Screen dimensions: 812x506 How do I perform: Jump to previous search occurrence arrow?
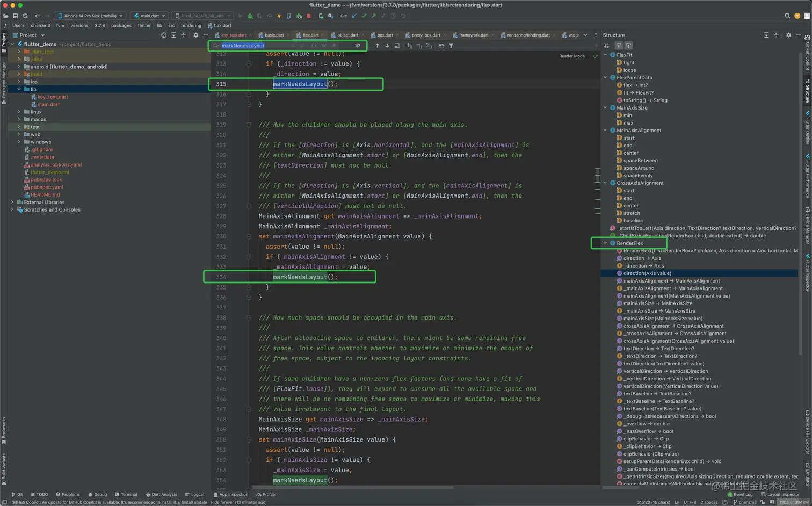(378, 46)
